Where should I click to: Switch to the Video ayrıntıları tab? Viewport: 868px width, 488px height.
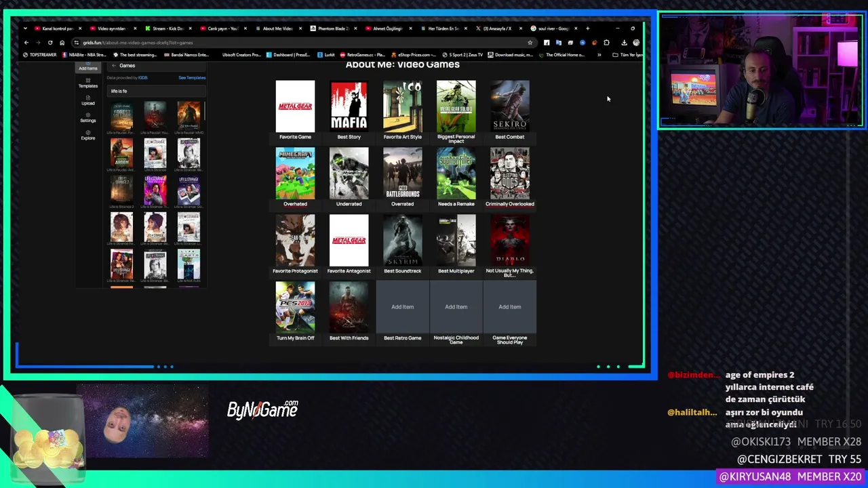click(113, 28)
